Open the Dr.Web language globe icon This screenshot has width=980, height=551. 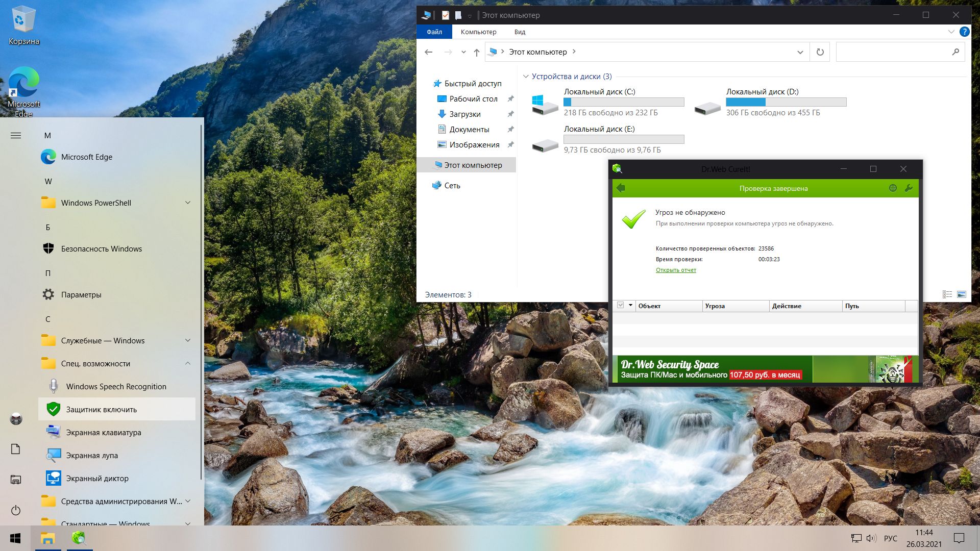coord(893,188)
